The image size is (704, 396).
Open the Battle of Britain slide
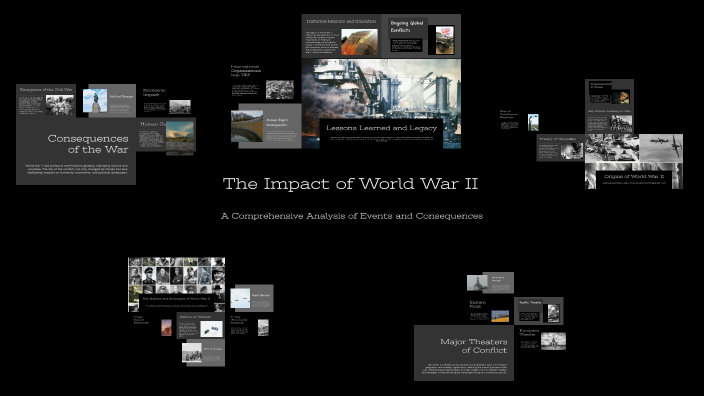tap(200, 326)
